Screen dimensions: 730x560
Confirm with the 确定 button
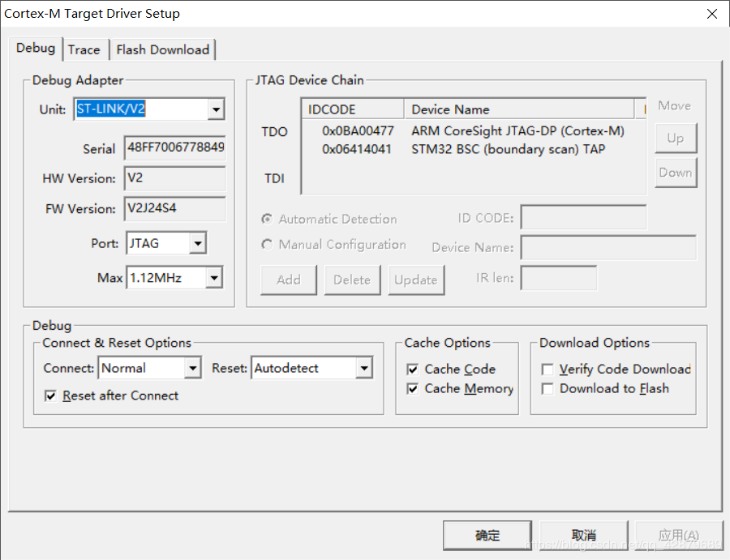[487, 536]
